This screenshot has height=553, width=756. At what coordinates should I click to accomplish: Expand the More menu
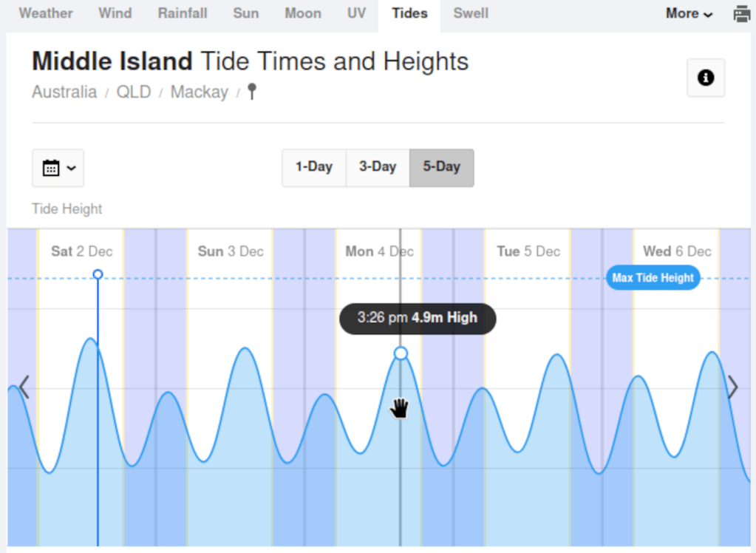[x=689, y=13]
